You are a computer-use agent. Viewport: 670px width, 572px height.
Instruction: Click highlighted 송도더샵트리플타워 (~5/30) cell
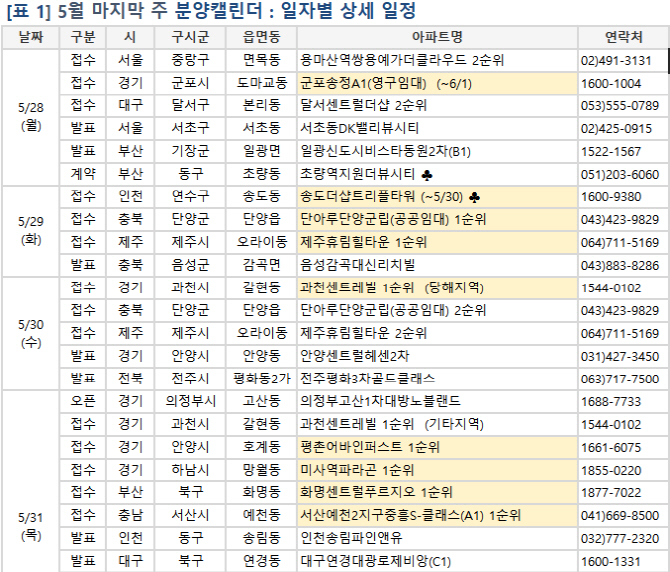(x=437, y=197)
